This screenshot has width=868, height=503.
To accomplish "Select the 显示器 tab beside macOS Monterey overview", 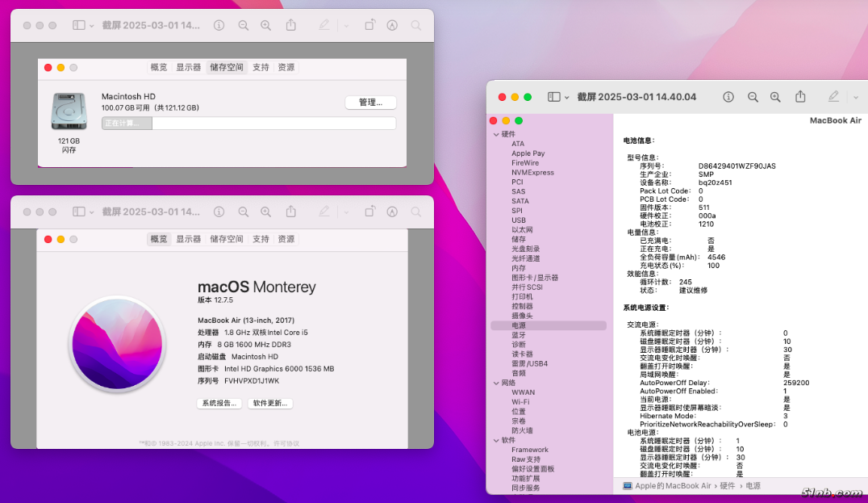I will (x=188, y=239).
